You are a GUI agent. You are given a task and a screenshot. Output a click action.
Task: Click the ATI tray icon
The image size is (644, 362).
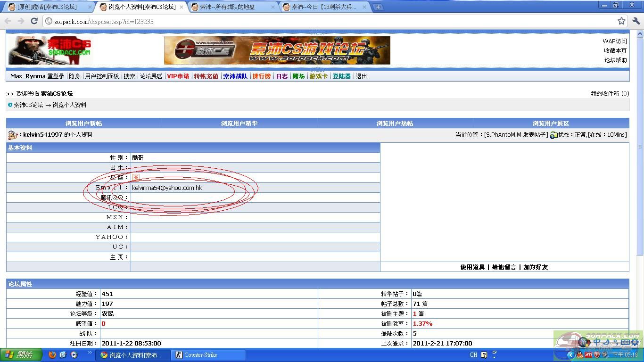click(x=588, y=355)
